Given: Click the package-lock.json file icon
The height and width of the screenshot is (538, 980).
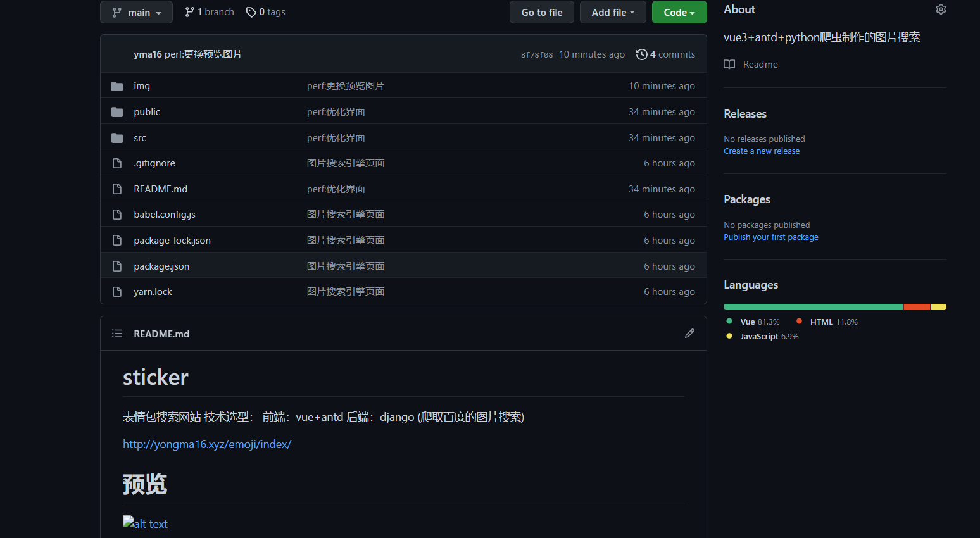Looking at the screenshot, I should [x=117, y=241].
